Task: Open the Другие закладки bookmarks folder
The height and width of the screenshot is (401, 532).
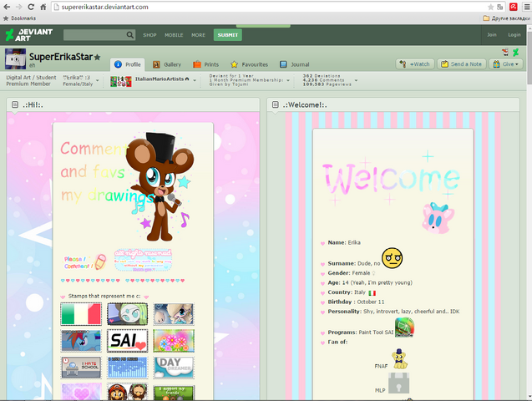Action: pyautogui.click(x=506, y=18)
